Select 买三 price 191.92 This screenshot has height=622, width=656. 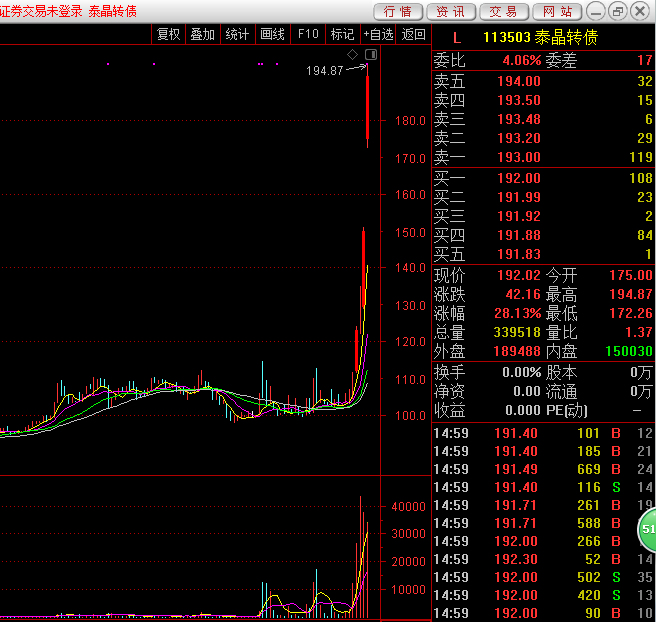(x=519, y=216)
